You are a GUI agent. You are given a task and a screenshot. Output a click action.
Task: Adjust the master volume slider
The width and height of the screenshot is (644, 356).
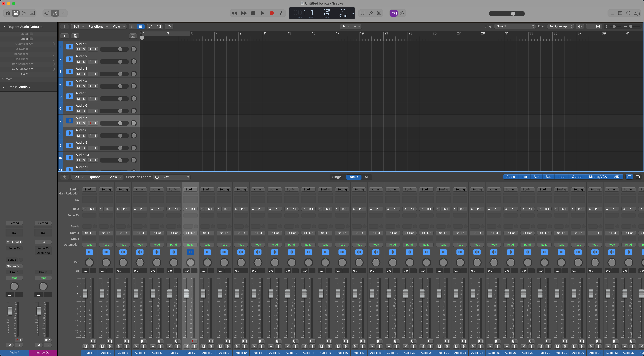(x=507, y=13)
